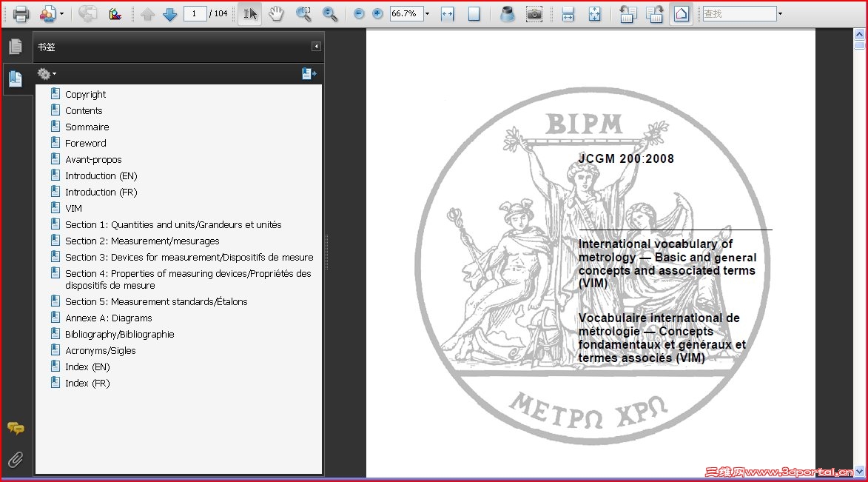Jump to Bibliography/Bibliographie bookmark
868x482 pixels.
(120, 334)
